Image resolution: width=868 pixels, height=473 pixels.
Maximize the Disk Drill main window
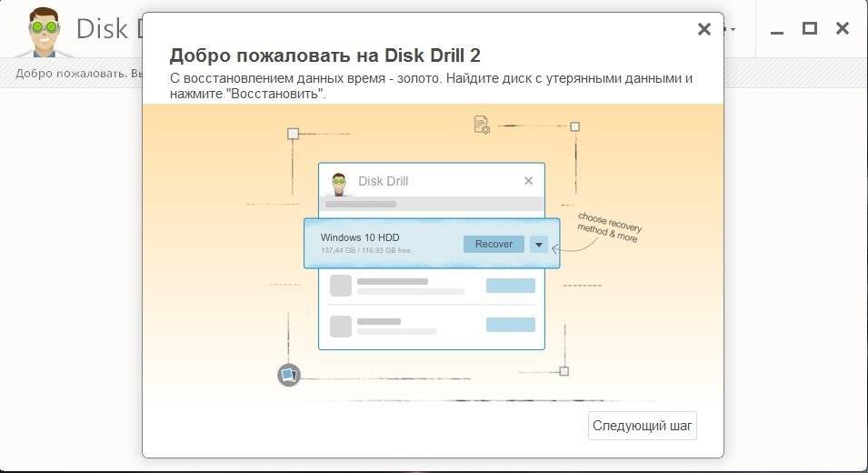coord(810,27)
